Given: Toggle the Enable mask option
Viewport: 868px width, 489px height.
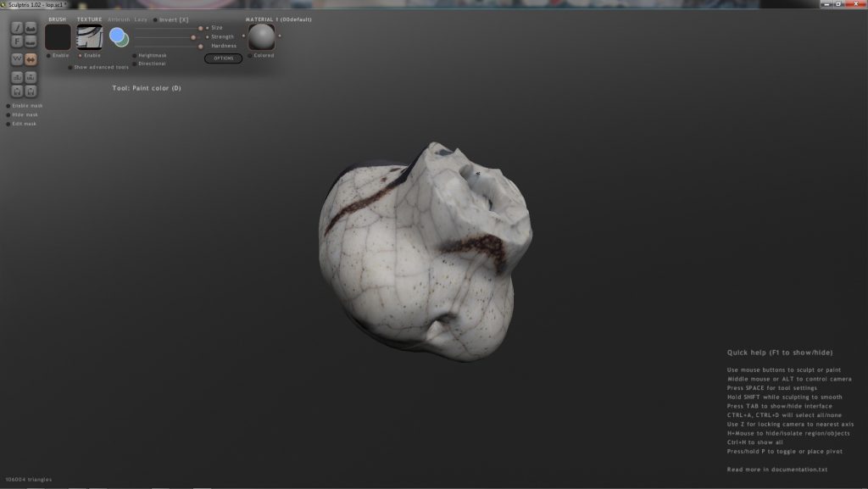Looking at the screenshot, I should (8, 106).
